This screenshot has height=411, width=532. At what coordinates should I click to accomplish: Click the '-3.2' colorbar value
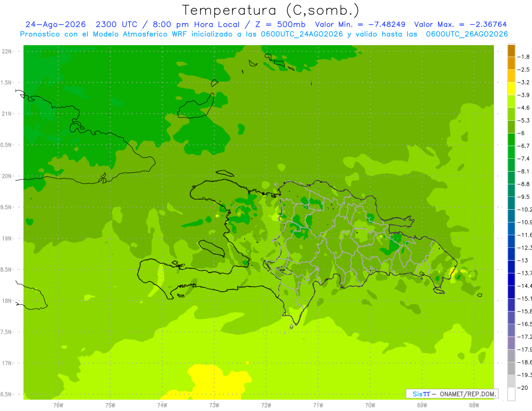pos(524,82)
